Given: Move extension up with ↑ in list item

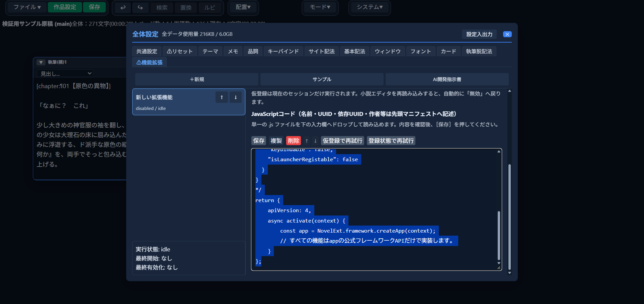Looking at the screenshot, I should [222, 97].
